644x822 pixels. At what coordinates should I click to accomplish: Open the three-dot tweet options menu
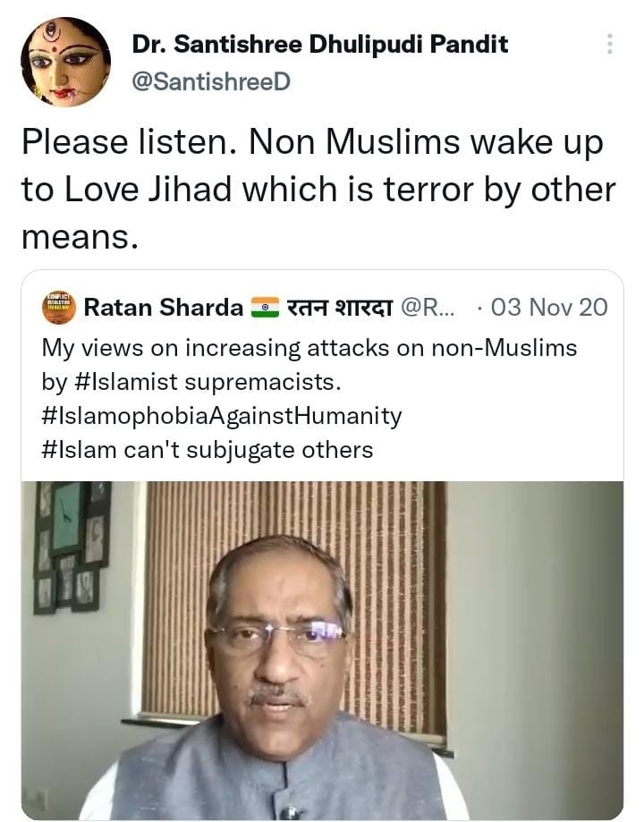click(x=609, y=44)
